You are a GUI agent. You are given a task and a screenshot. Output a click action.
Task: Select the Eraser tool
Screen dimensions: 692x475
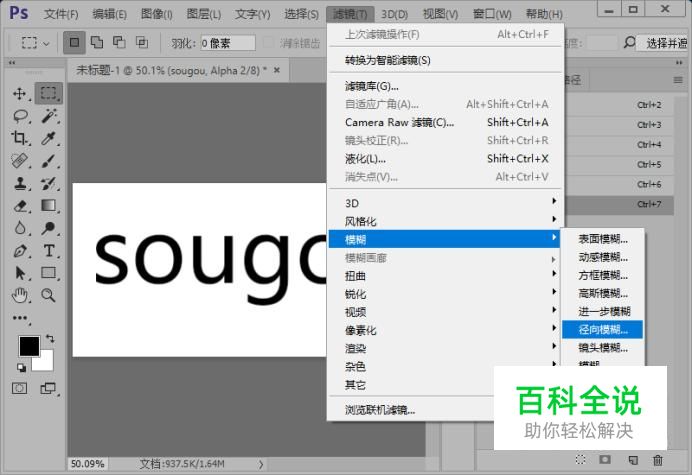coord(20,206)
